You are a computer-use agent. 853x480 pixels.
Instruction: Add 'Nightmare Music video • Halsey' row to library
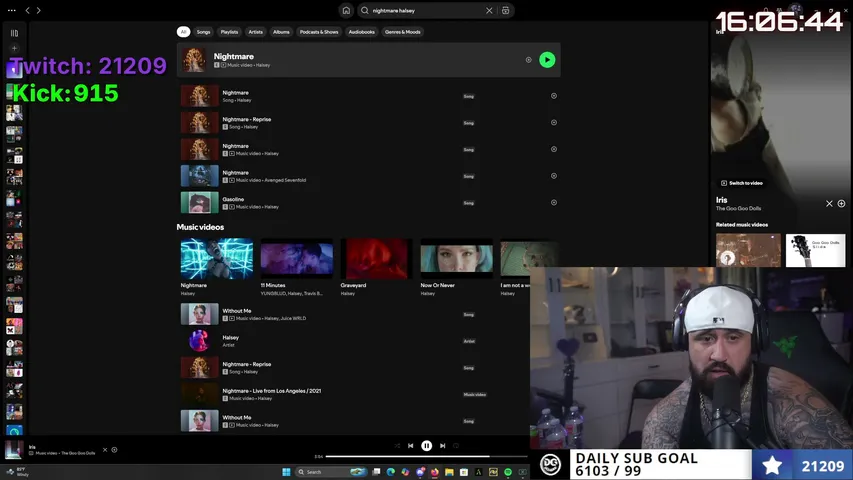pos(554,149)
